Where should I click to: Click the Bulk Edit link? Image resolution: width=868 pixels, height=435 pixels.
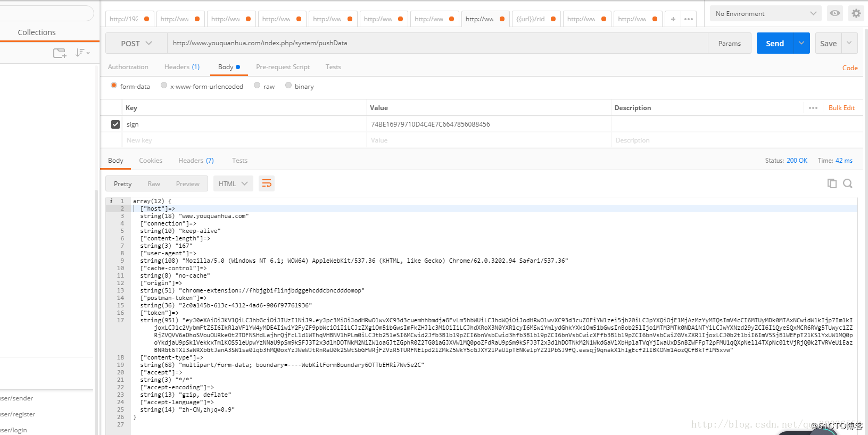tap(841, 108)
